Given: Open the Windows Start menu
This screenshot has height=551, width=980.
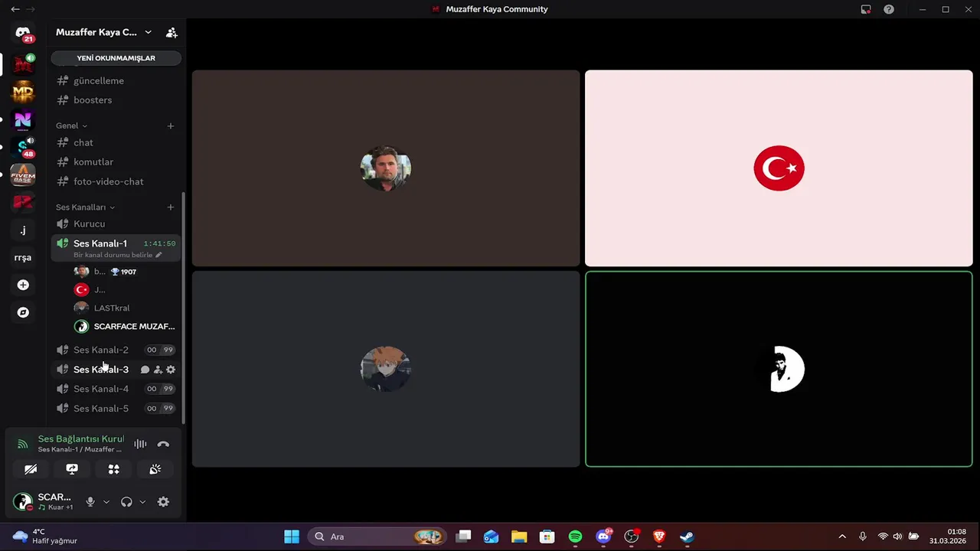Looking at the screenshot, I should point(292,536).
